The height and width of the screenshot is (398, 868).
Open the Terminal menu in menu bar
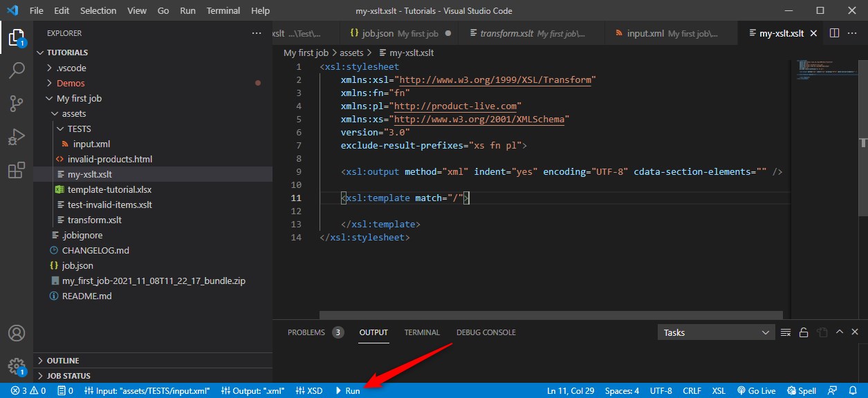[x=223, y=11]
